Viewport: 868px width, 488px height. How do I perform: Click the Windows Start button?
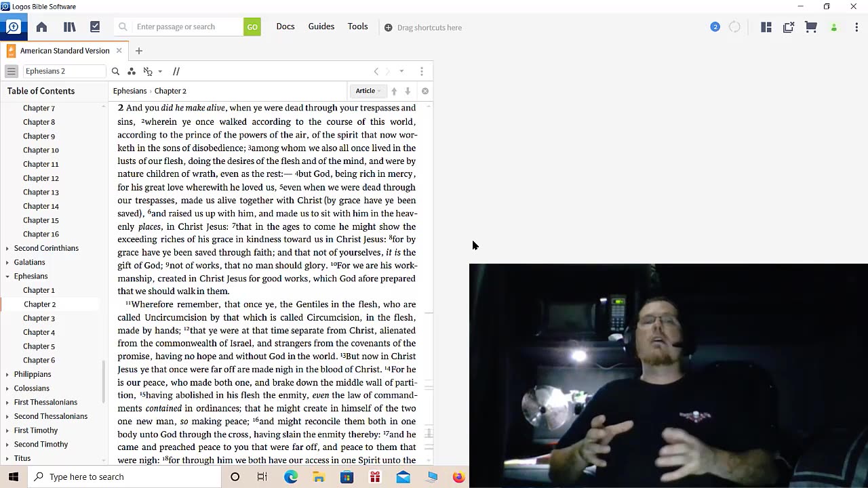[x=14, y=476]
